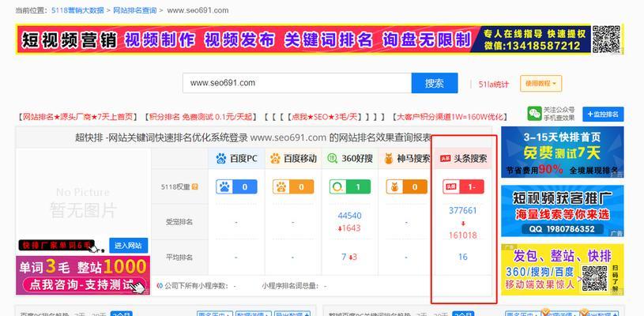Click the 平均排名 row label
The width and height of the screenshot is (644, 316).
click(179, 258)
